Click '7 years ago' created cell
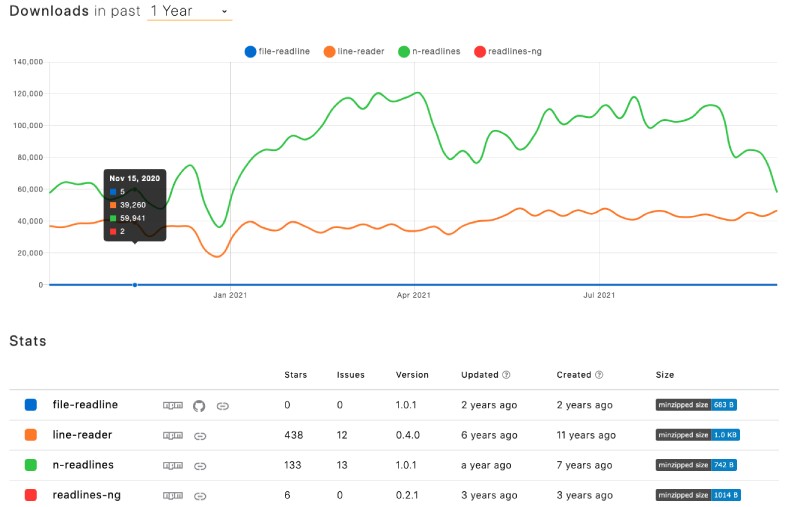The height and width of the screenshot is (507, 800). [585, 465]
